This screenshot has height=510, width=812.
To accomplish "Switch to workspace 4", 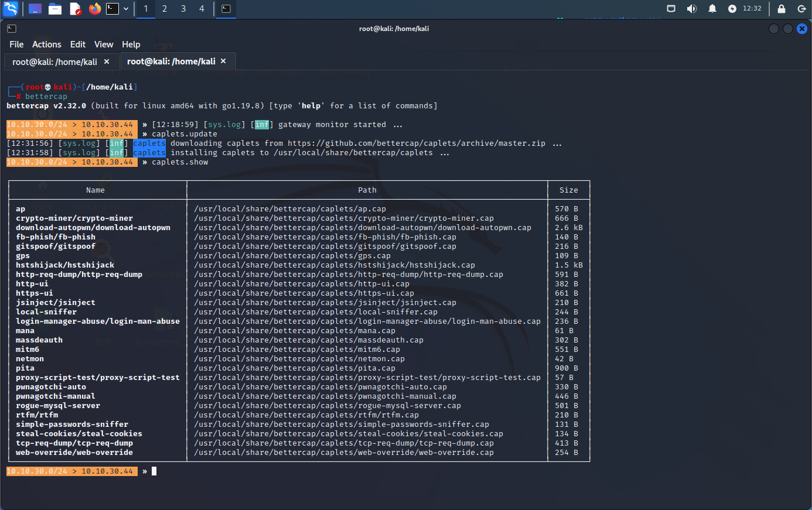I will coord(202,9).
